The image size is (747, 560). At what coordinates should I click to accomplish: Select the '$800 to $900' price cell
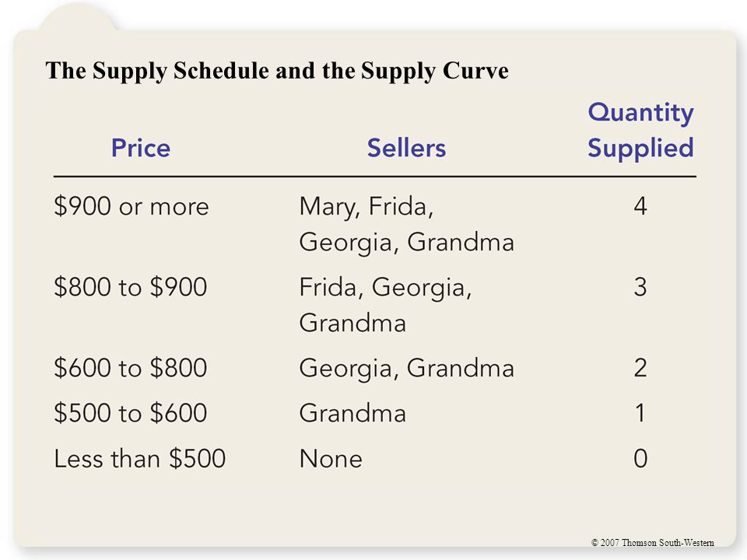131,287
